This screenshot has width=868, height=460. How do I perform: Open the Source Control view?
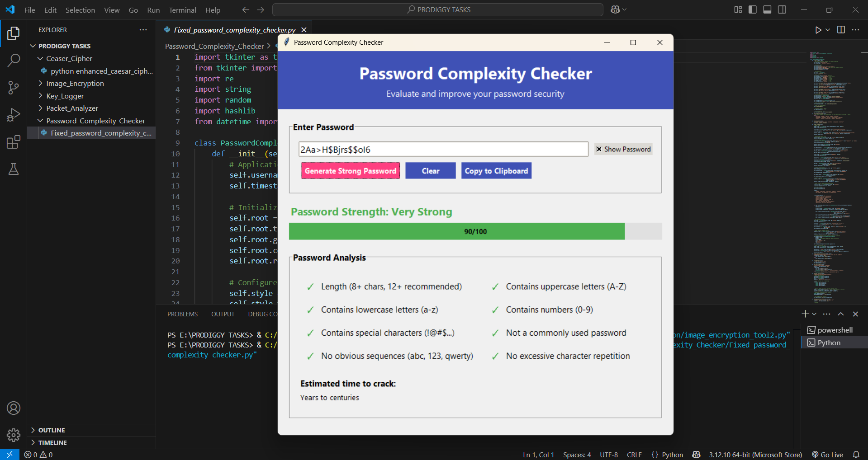14,88
